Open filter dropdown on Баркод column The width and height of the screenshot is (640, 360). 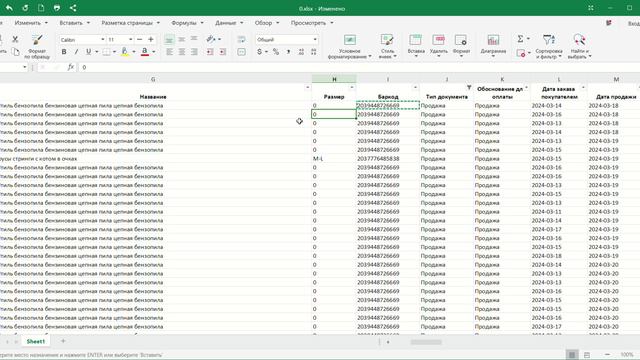tap(415, 87)
